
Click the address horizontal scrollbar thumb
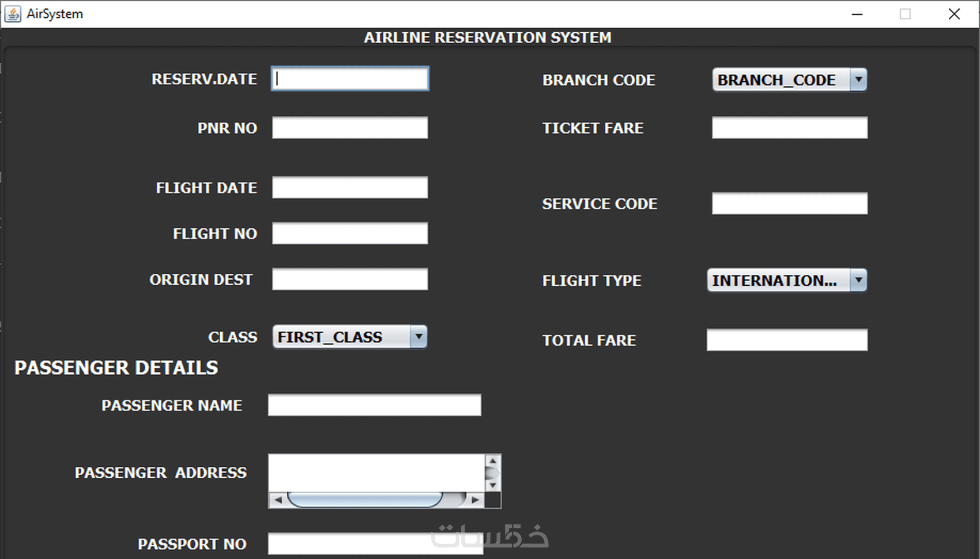365,500
